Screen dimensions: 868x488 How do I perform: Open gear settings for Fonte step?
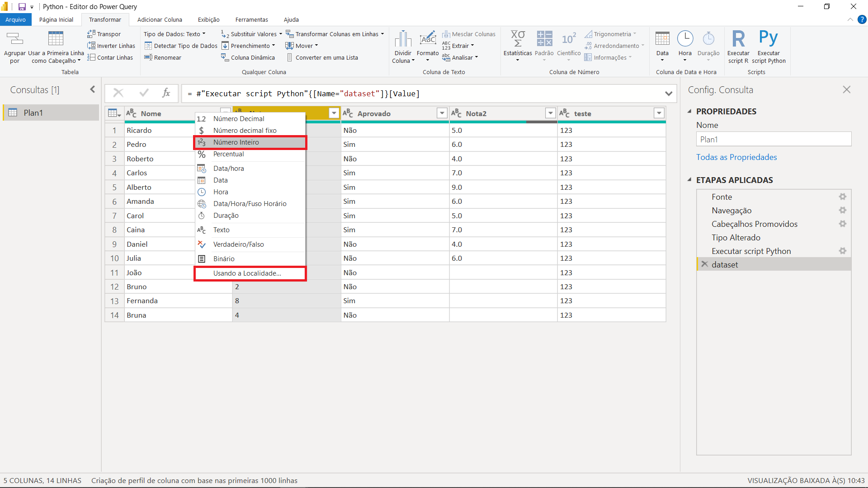(x=843, y=197)
